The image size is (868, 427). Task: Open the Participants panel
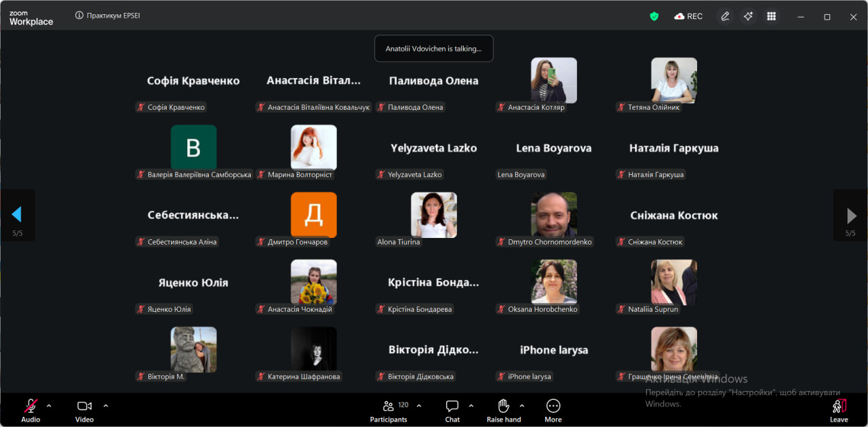(389, 411)
